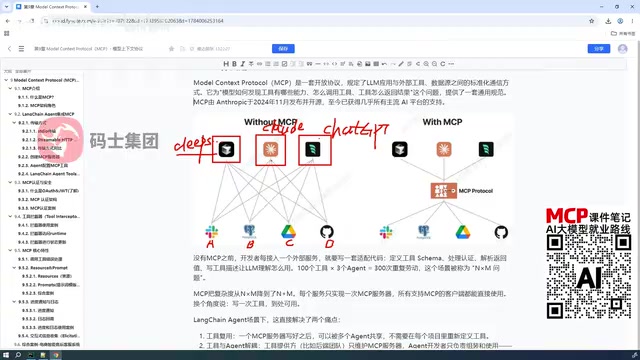This screenshot has height=360, width=640.
Task: Open outline item 9.4.1
Action: pos(38,225)
